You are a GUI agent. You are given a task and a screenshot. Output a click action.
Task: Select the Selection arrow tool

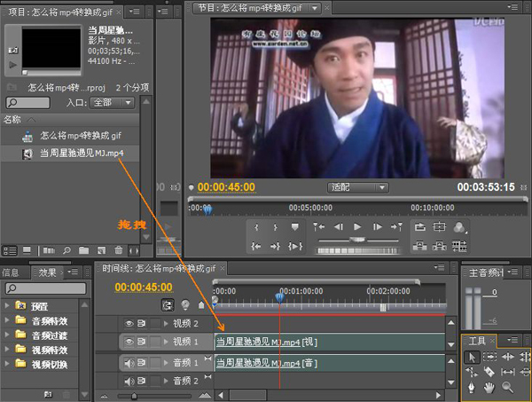(x=472, y=357)
